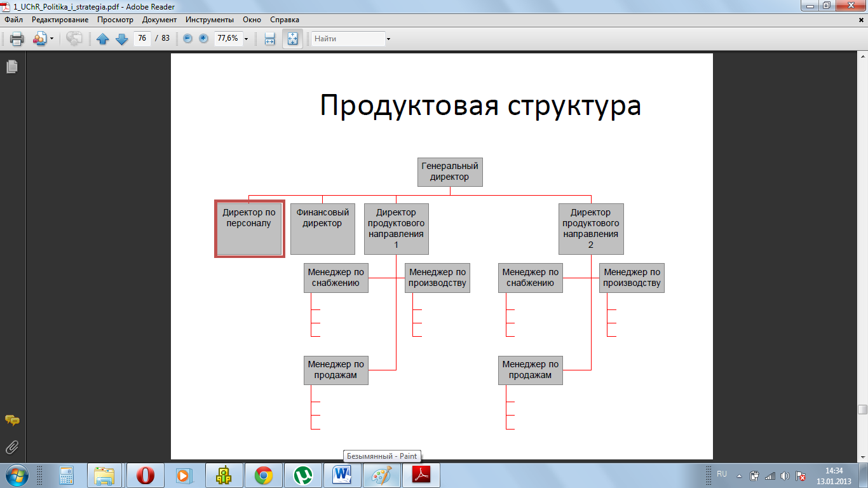Click the RU language indicator
Viewport: 868px width, 488px height.
tap(722, 475)
